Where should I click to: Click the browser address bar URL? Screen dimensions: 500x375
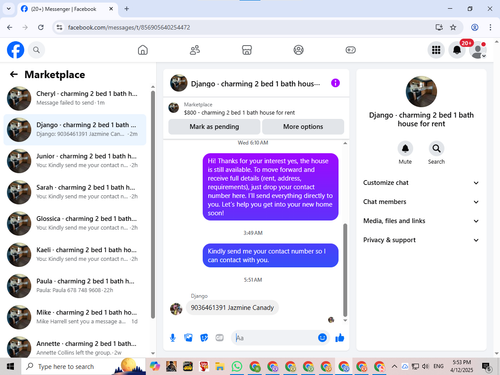click(x=129, y=27)
